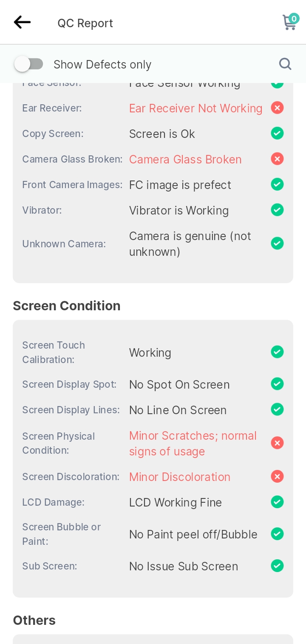Tap red cross beside Minor Scratches status

coord(277,444)
